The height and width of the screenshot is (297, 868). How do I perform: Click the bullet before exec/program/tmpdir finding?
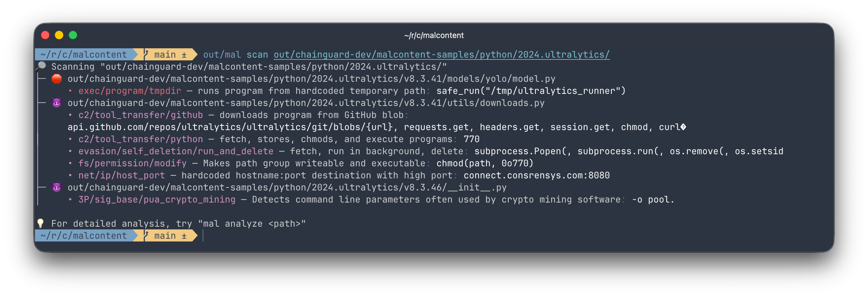click(70, 91)
